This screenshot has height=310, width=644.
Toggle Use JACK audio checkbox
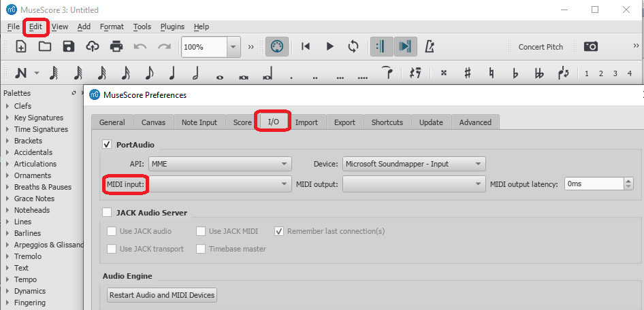[x=111, y=231]
